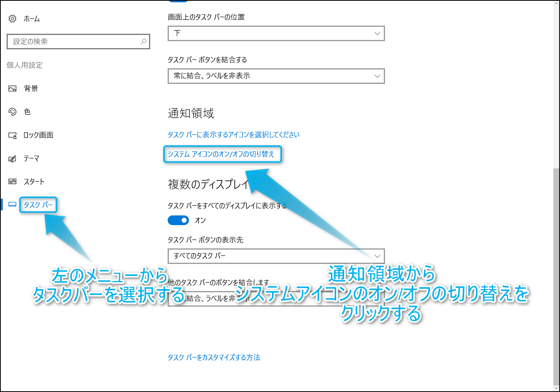Click the Taskbar (タスク バー) sidebar icon
Image resolution: width=560 pixels, height=392 pixels.
point(12,205)
